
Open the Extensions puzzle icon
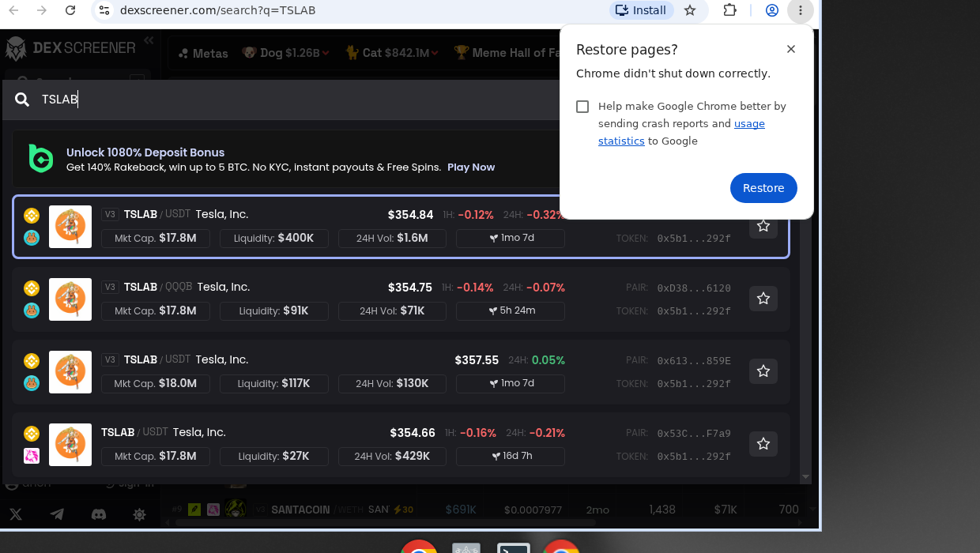[x=730, y=10]
